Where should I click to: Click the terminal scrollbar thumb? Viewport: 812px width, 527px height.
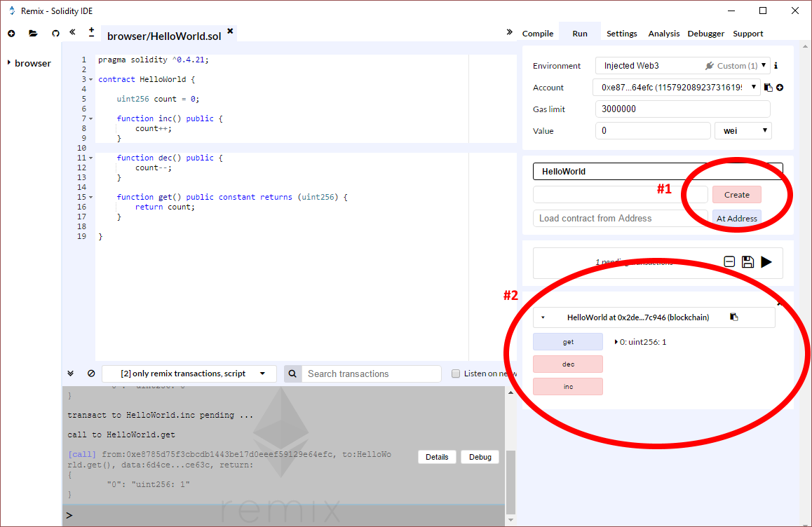pyautogui.click(x=510, y=481)
